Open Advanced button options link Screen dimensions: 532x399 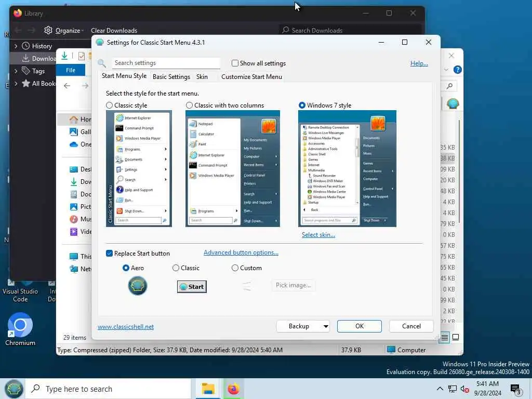pos(241,252)
